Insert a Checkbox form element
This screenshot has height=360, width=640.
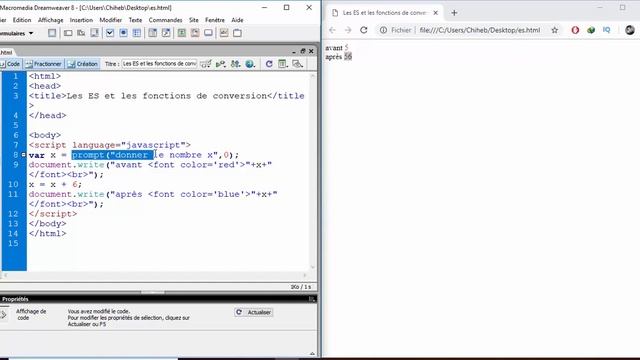(110, 33)
